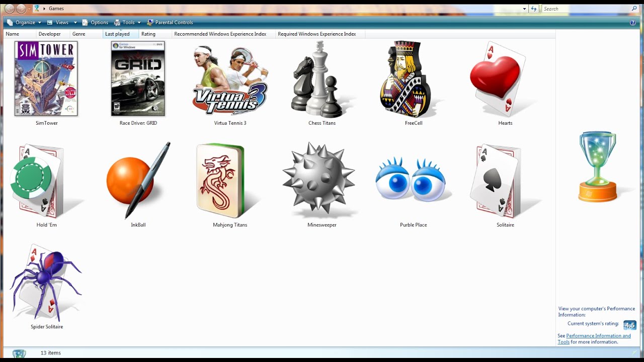The image size is (644, 362).
Task: Select the InkBall orange ball icon
Action: (x=138, y=180)
